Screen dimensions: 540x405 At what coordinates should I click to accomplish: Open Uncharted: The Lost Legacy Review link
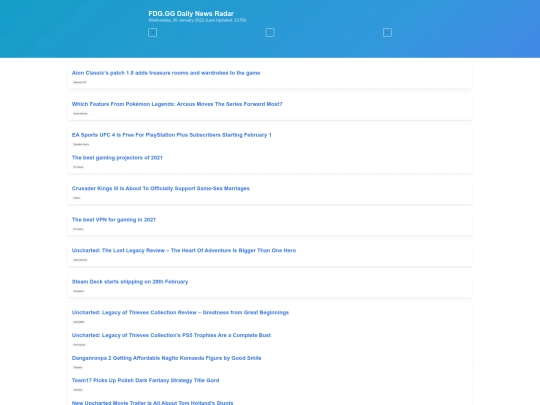tap(184, 250)
